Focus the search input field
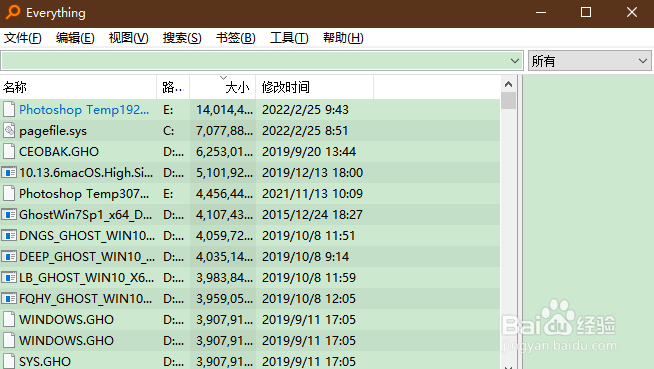 click(x=254, y=61)
